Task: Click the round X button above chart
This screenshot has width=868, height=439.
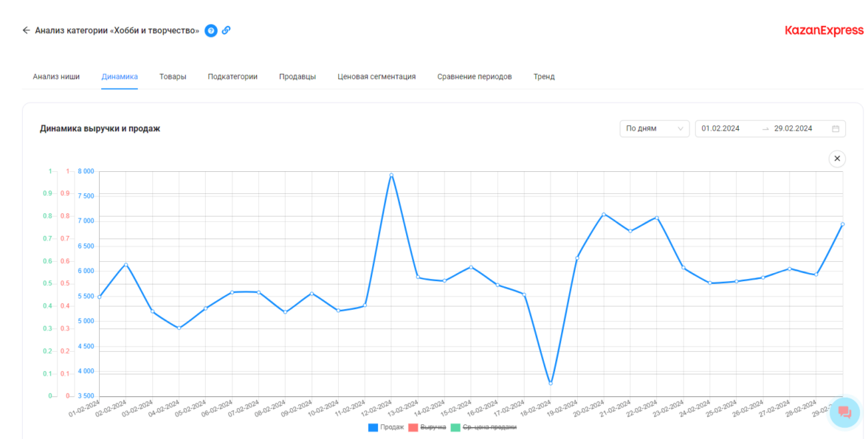Action: pyautogui.click(x=836, y=159)
